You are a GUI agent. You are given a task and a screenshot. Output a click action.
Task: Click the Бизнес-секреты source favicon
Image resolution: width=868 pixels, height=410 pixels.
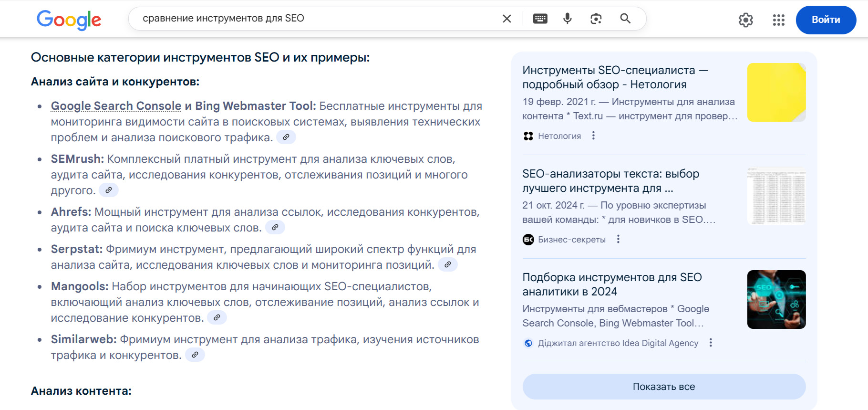coord(528,240)
